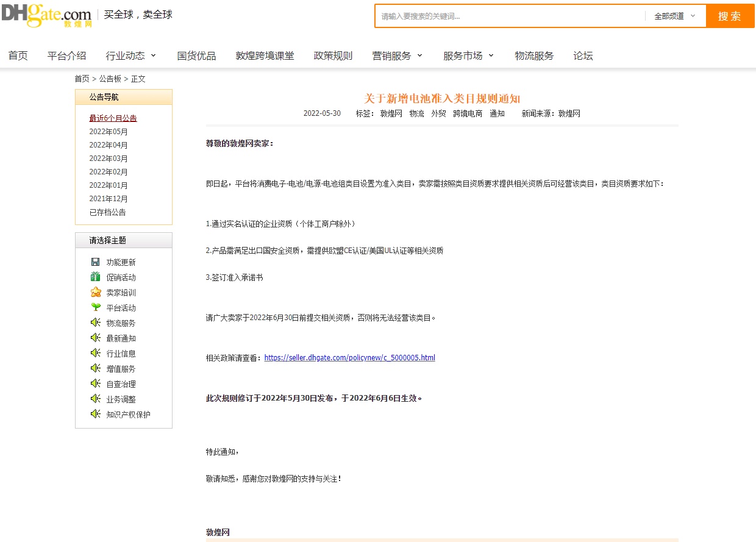756x542 pixels.
Task: Open the 2022年04月 announcement archive
Action: pos(109,145)
